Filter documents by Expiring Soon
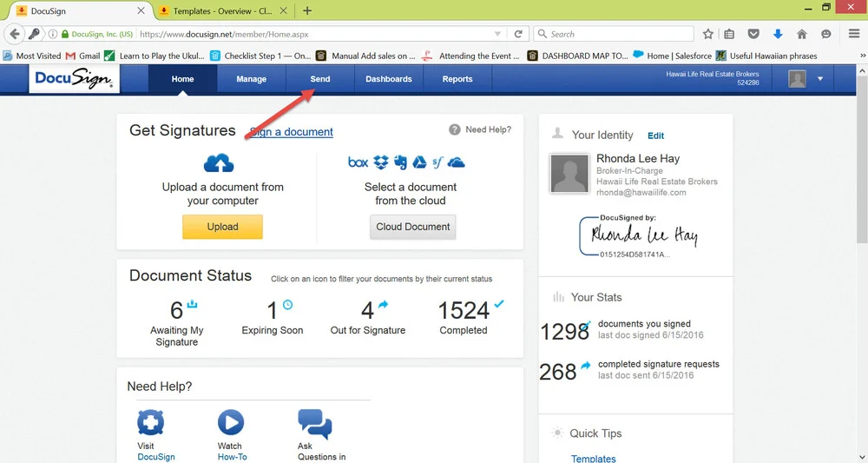Image resolution: width=868 pixels, height=463 pixels. [273, 317]
